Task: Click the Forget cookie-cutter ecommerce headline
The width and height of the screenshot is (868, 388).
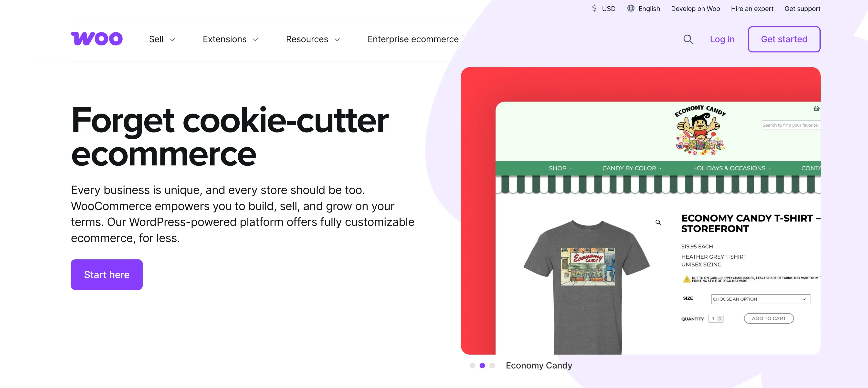Action: (x=230, y=137)
